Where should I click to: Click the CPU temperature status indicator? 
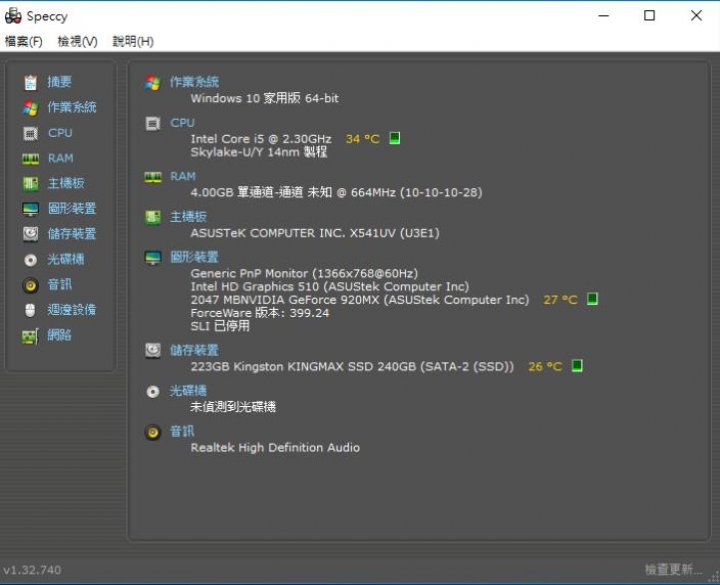pyautogui.click(x=394, y=138)
